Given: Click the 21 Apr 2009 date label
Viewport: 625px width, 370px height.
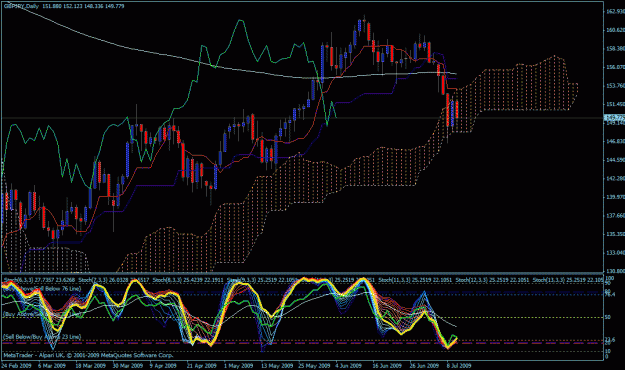Looking at the screenshot, I should (x=202, y=366).
